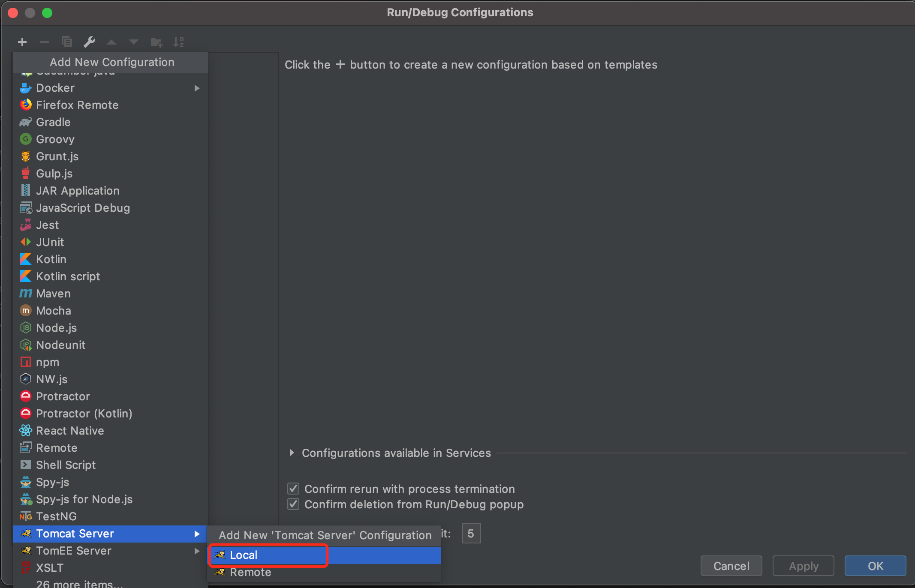Expand the Docker submenu arrow

pyautogui.click(x=197, y=88)
